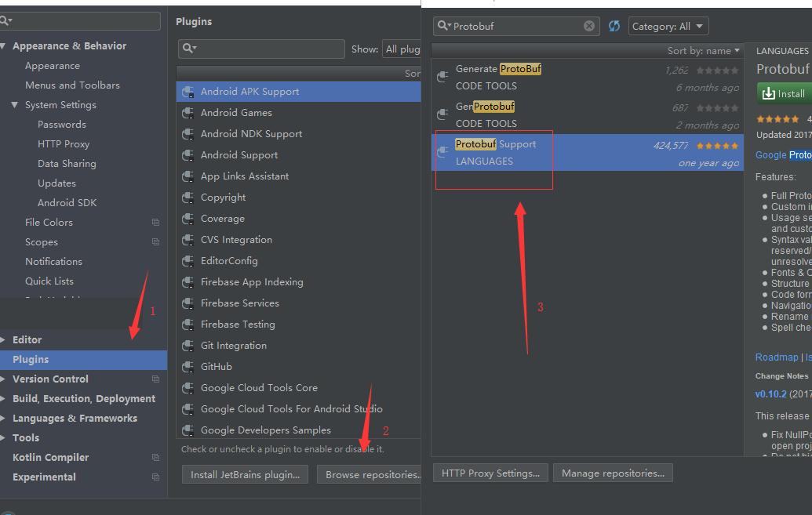Focus the settings search field
Viewport: 812px width, 515px height.
pyautogui.click(x=80, y=20)
